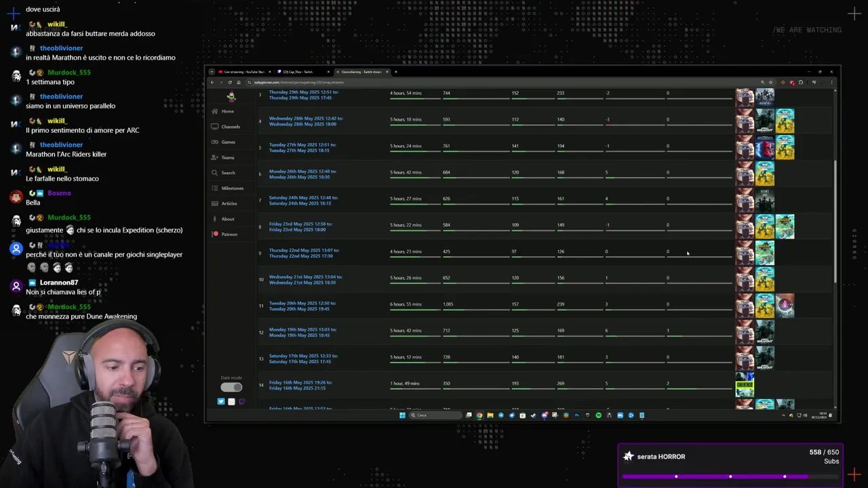Open the browser three-dot menu

coord(831,82)
